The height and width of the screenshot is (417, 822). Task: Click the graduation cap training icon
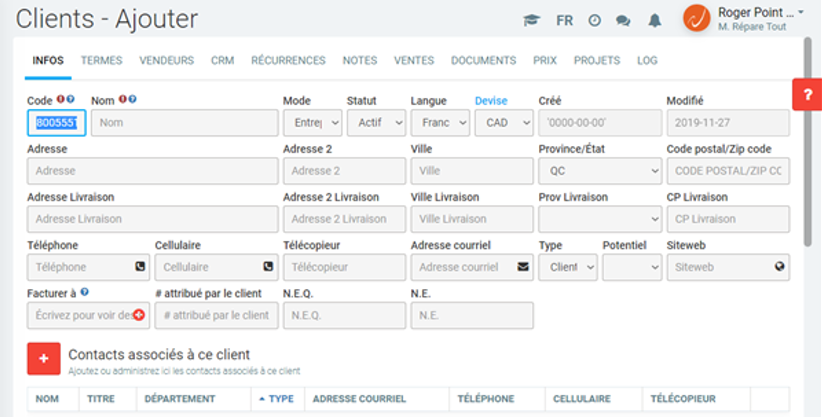(x=532, y=20)
